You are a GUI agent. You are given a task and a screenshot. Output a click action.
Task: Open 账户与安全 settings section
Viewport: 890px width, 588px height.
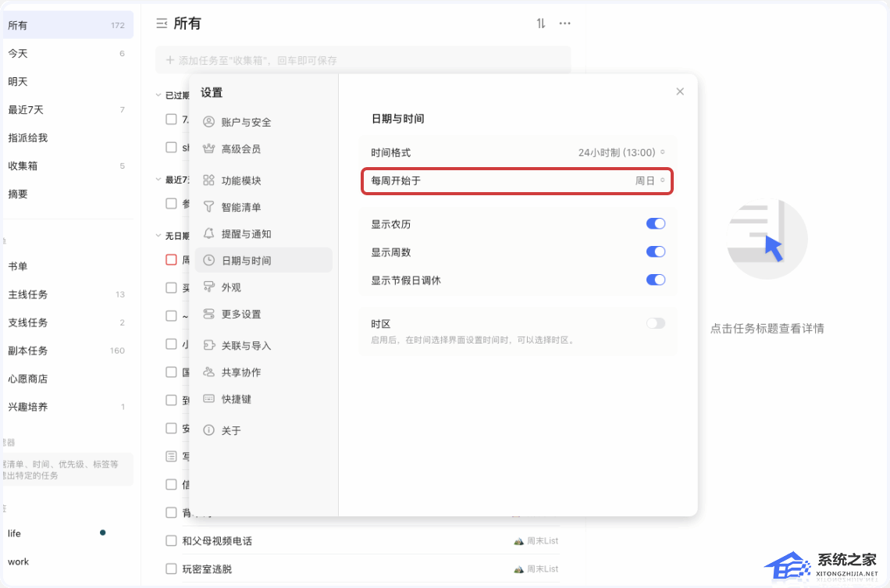(x=246, y=122)
